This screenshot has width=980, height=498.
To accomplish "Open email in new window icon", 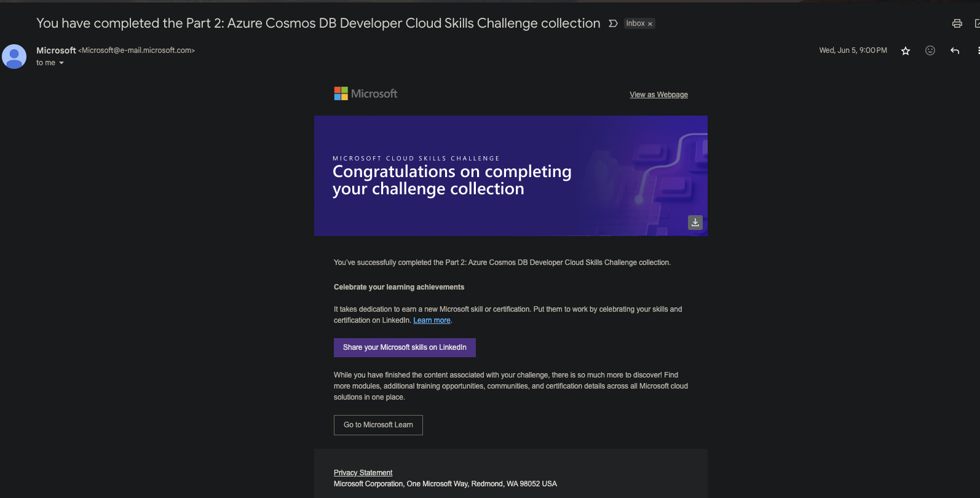I will tap(977, 23).
